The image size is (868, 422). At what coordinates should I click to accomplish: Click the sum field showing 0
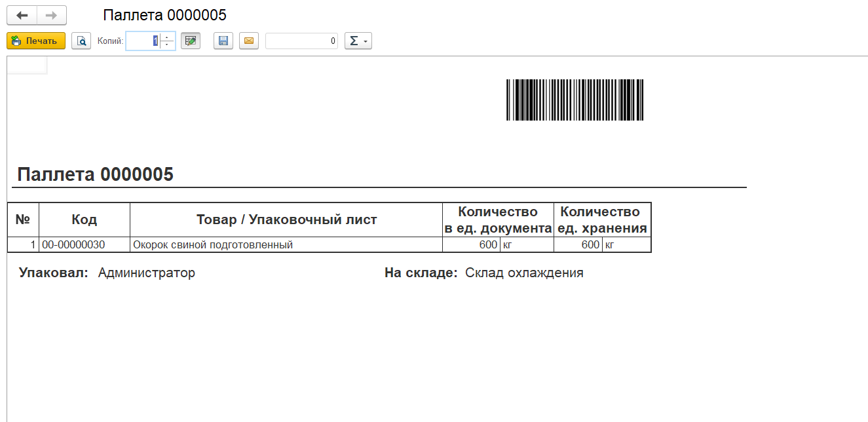pyautogui.click(x=301, y=41)
